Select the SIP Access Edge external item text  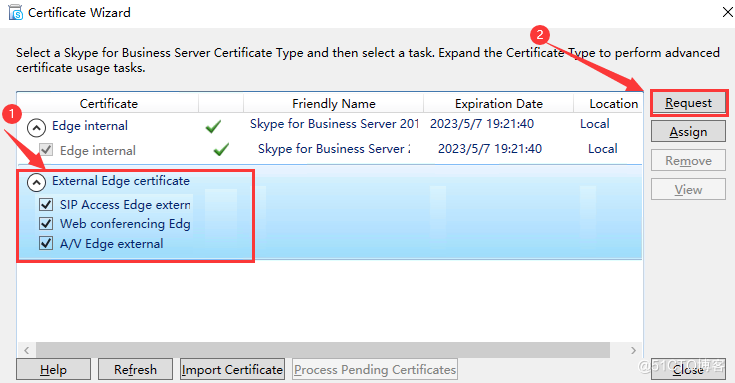[x=125, y=205]
